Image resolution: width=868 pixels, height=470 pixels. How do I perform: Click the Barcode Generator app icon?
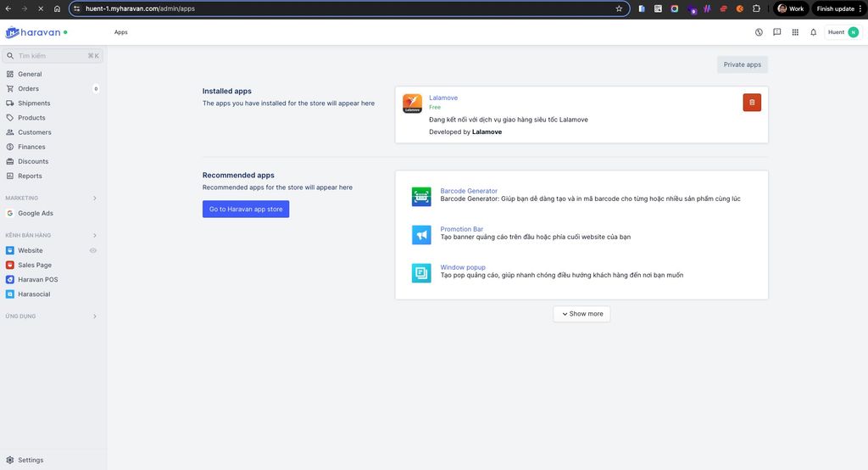[x=421, y=196]
